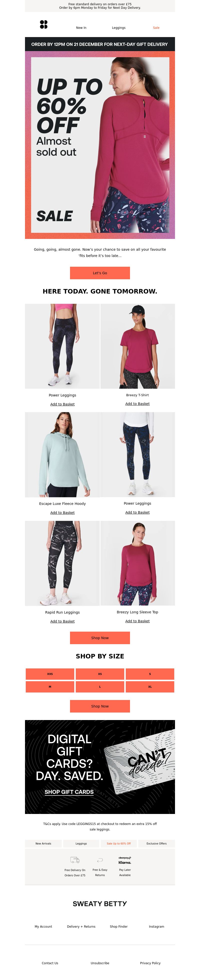Open the Leggings navigation item

(x=118, y=28)
